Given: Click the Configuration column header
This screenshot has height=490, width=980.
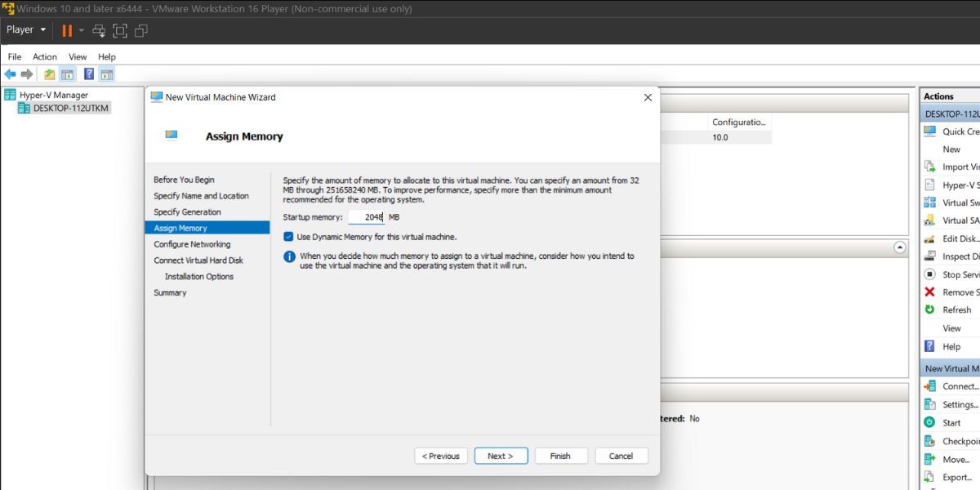Looking at the screenshot, I should point(739,122).
